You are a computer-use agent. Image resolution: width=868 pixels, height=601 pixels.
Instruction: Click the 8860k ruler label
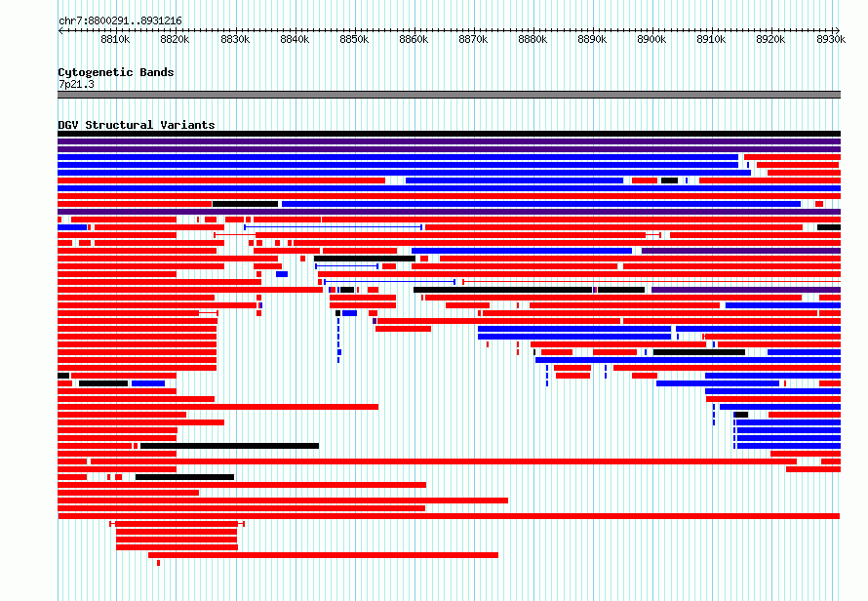(x=414, y=39)
